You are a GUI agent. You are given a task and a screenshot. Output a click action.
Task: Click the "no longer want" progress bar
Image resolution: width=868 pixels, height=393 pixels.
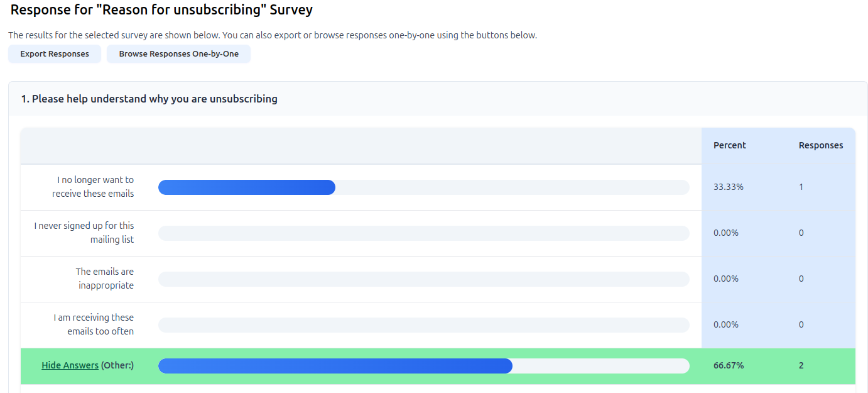coord(423,187)
